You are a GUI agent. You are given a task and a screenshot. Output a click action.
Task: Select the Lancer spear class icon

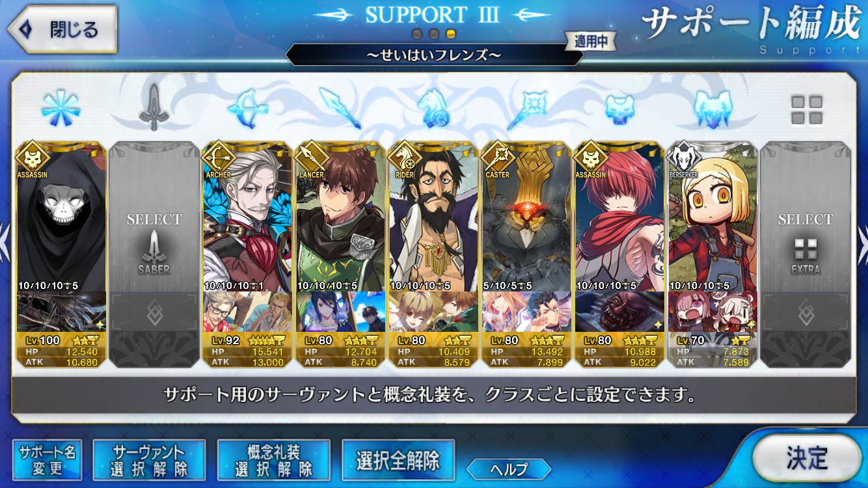340,108
